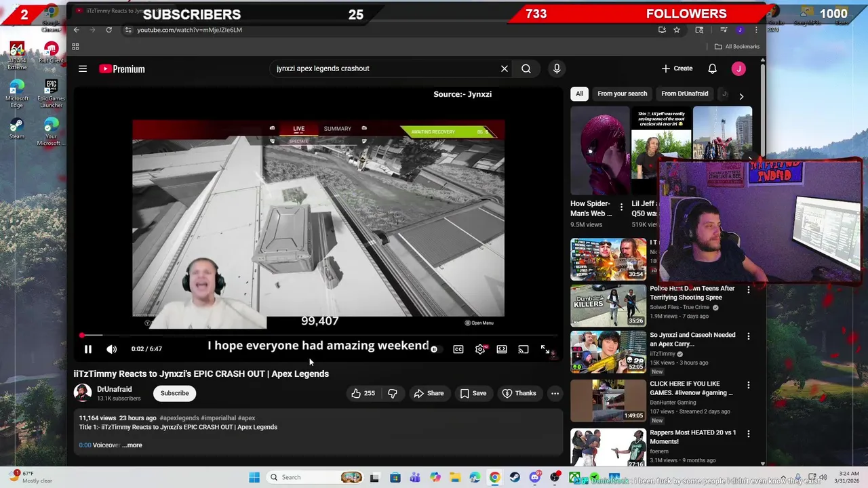Subscribe to DrUnafraid
This screenshot has height=488, width=868.
[x=174, y=393]
